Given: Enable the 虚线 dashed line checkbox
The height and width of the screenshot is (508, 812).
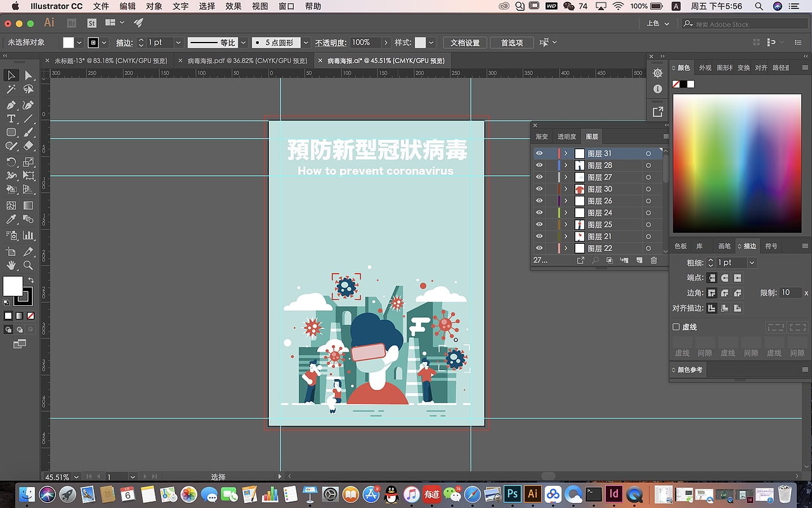Looking at the screenshot, I should pos(676,327).
